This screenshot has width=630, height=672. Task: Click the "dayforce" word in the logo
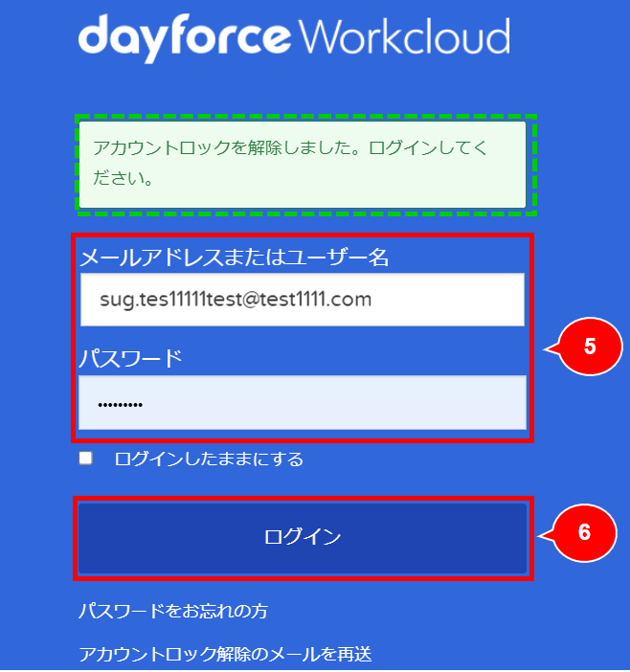(x=184, y=38)
